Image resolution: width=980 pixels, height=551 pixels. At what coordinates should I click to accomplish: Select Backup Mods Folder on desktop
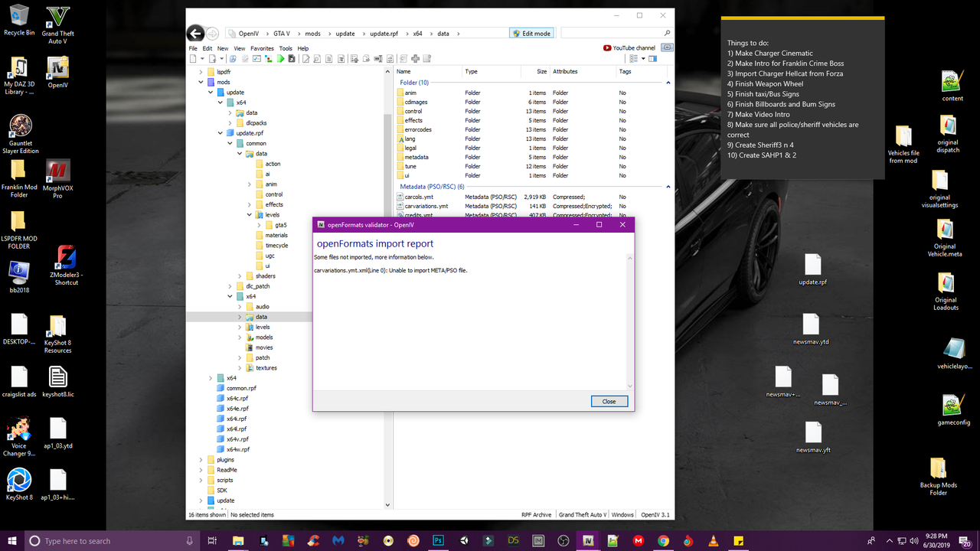[x=938, y=477]
